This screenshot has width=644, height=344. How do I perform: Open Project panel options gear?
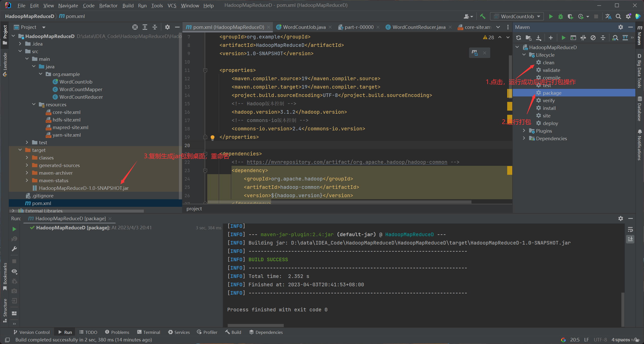pos(167,27)
